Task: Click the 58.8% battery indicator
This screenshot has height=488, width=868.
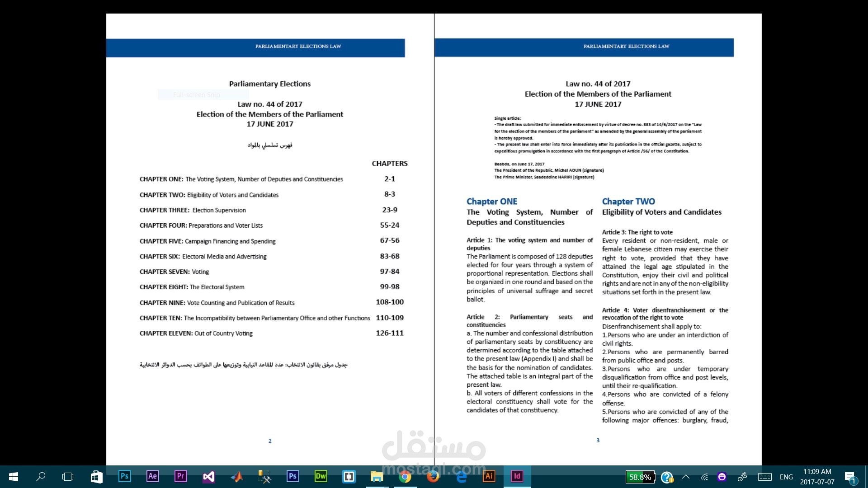Action: coord(640,477)
